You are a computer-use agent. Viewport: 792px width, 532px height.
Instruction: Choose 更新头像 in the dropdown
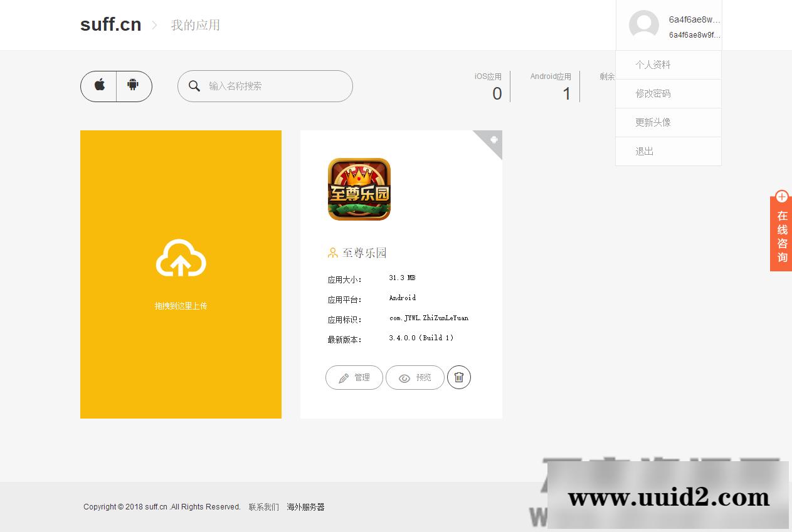click(x=653, y=122)
